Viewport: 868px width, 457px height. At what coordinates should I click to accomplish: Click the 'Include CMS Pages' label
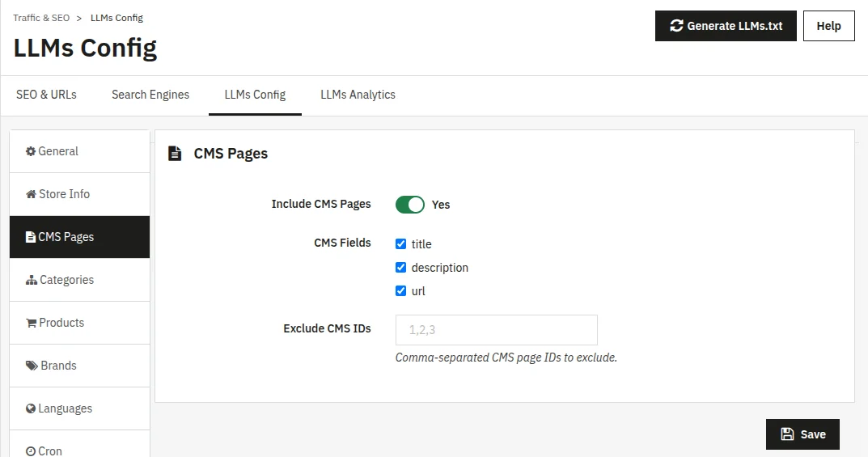coord(321,204)
